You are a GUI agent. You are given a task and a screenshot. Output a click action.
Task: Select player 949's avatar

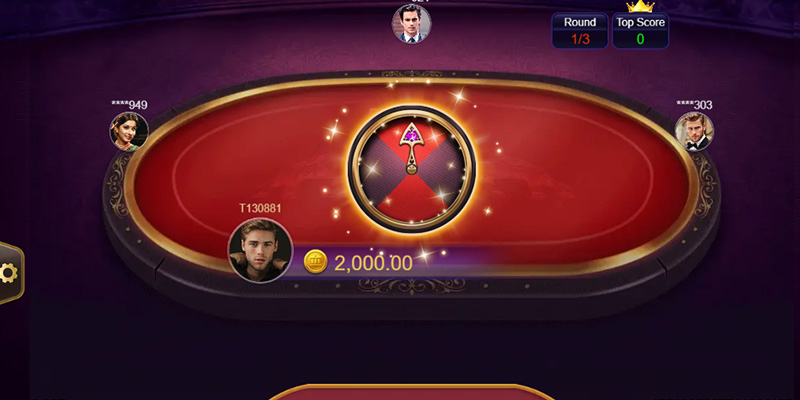(129, 132)
